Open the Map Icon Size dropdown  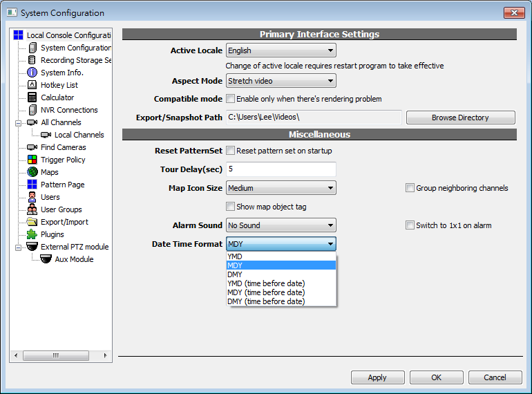(x=281, y=187)
